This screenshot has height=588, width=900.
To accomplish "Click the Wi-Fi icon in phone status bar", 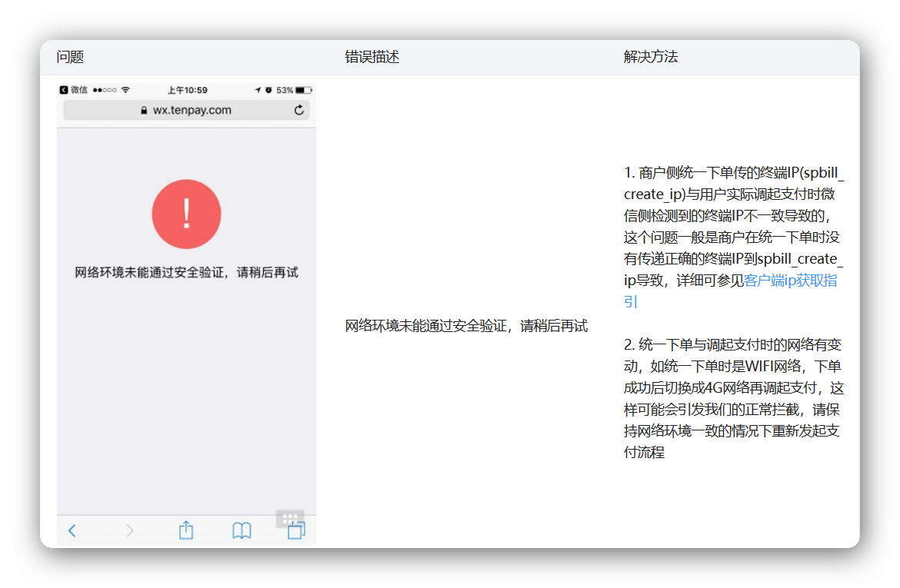I will tap(125, 90).
